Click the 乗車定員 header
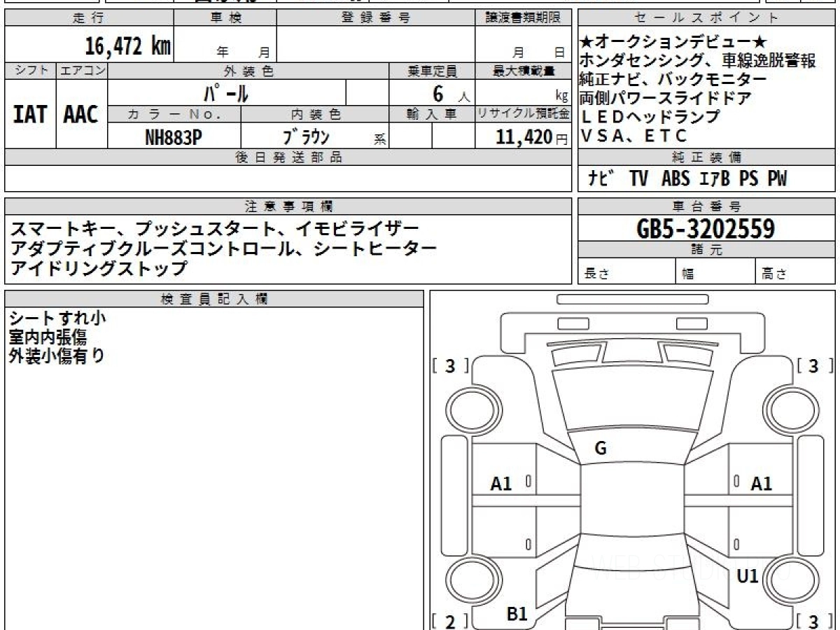840x630 pixels. coord(432,71)
